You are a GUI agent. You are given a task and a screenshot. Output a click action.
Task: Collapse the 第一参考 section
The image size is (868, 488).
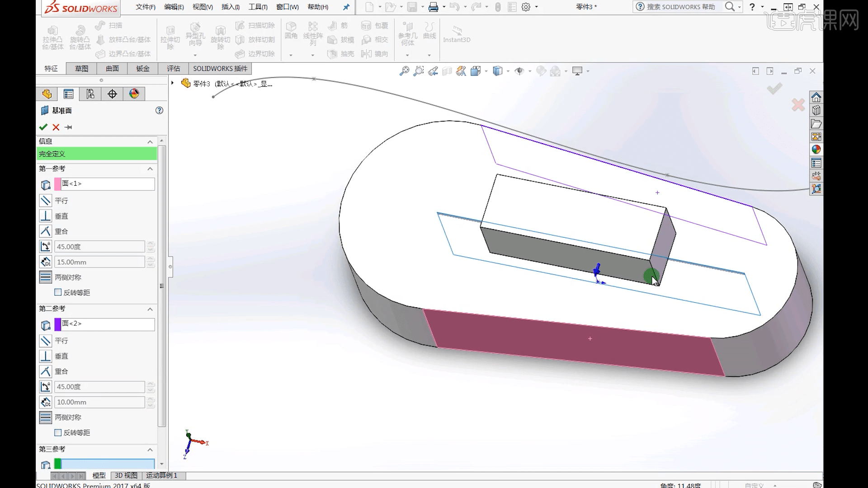coord(150,169)
